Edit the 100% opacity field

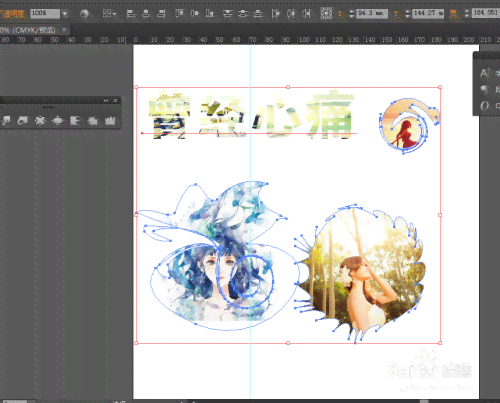[x=45, y=14]
